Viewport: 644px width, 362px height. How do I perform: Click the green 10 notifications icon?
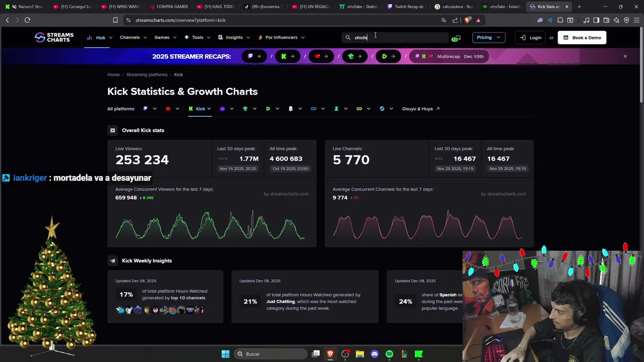(456, 38)
